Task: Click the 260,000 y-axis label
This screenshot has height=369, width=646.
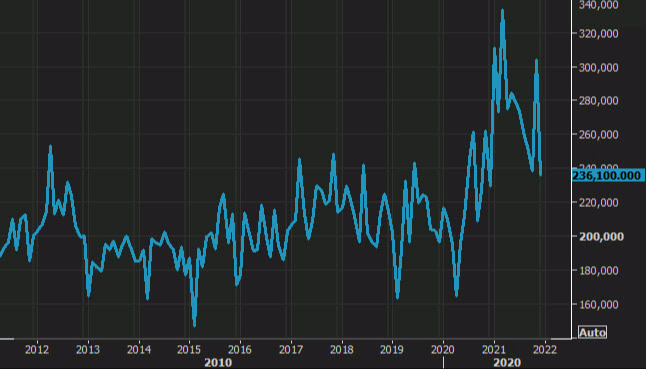Action: click(x=599, y=135)
